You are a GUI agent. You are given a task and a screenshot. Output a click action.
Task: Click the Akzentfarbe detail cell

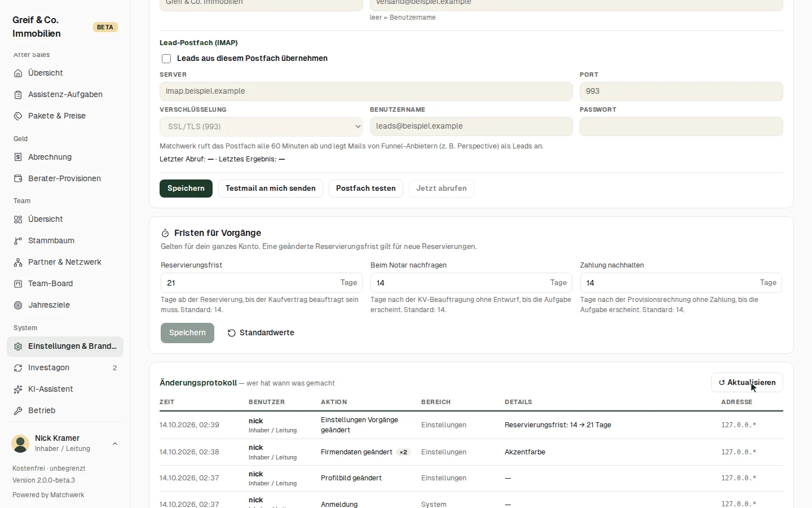pyautogui.click(x=525, y=452)
